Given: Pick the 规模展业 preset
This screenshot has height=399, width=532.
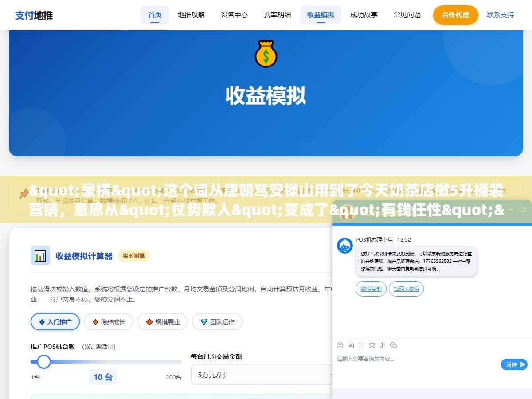Looking at the screenshot, I should pyautogui.click(x=162, y=322).
